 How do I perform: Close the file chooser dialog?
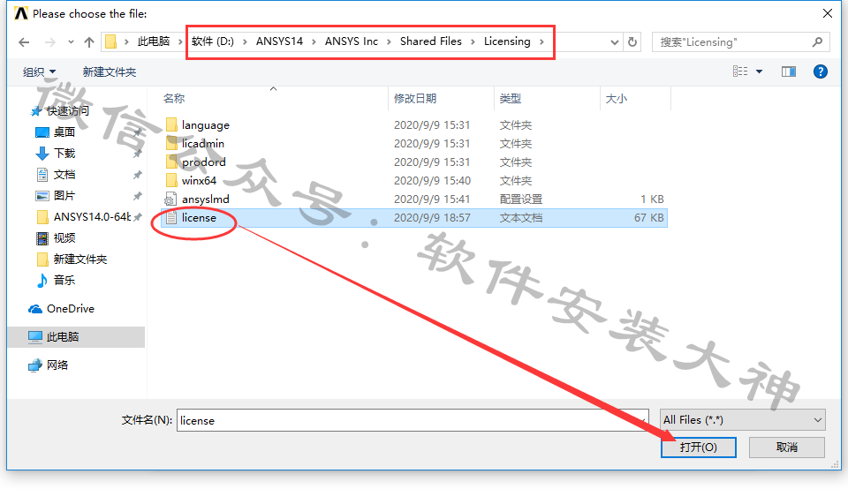[x=828, y=13]
